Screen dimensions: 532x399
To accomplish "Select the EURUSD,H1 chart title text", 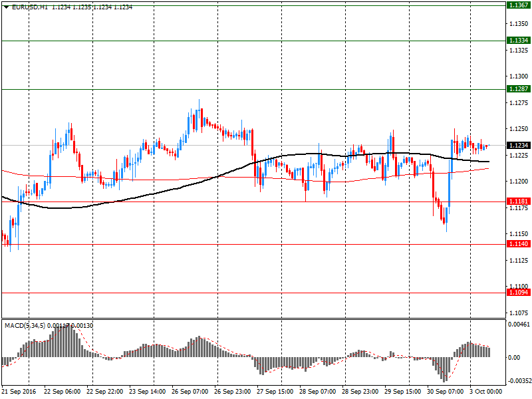I will pyautogui.click(x=30, y=7).
